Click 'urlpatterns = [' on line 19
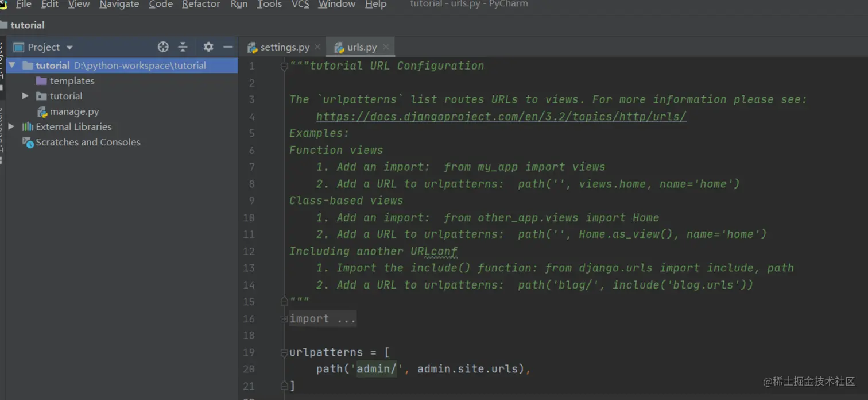 pos(339,352)
